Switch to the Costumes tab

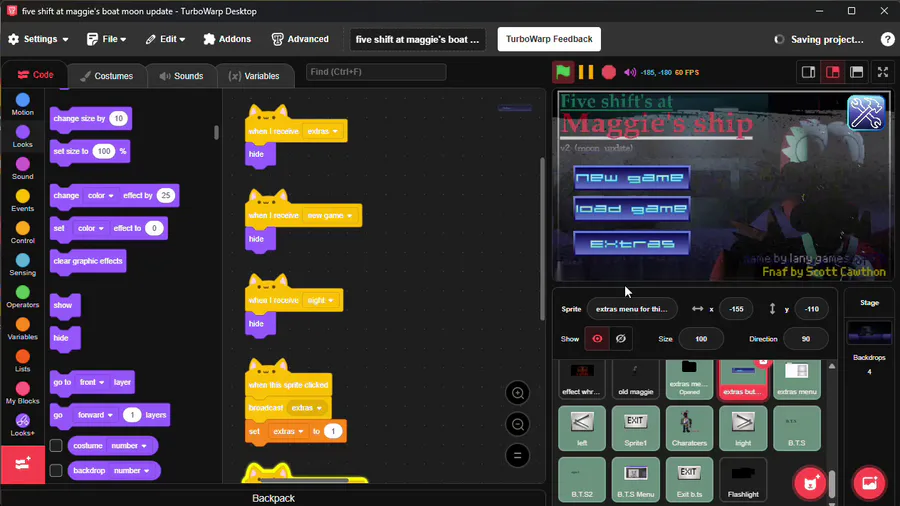107,76
